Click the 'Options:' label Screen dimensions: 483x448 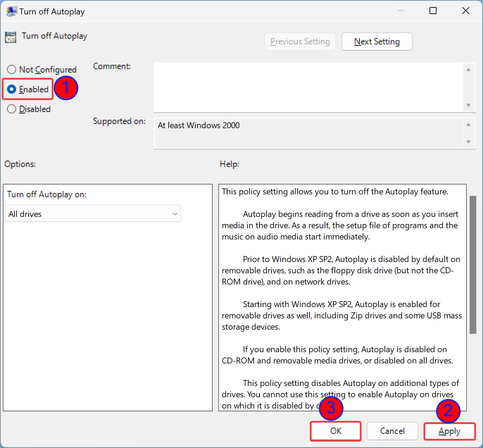coord(20,164)
